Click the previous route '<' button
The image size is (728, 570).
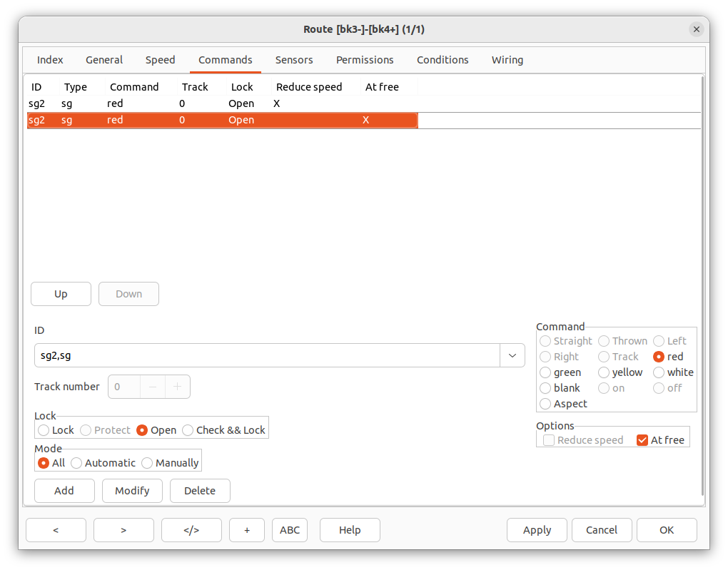(x=56, y=530)
